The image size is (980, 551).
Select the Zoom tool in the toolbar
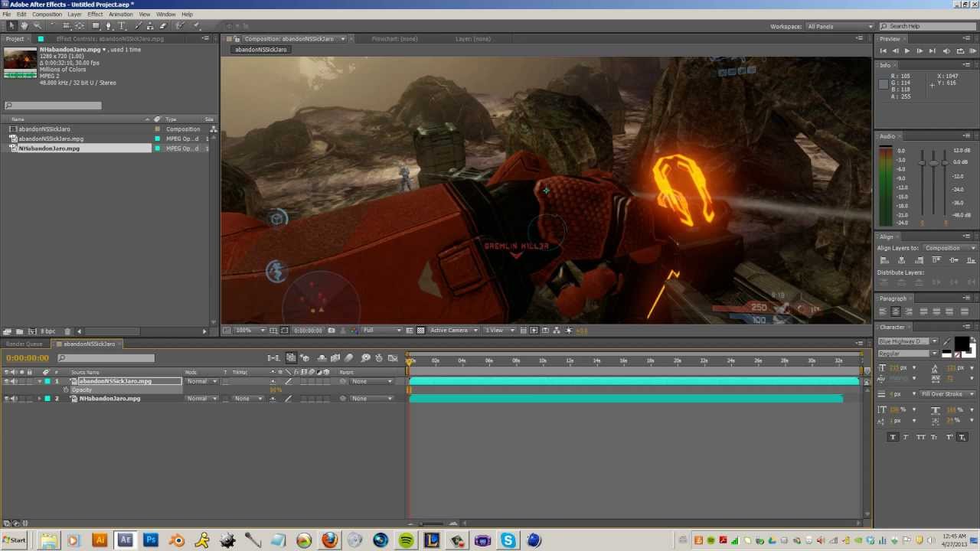click(37, 26)
